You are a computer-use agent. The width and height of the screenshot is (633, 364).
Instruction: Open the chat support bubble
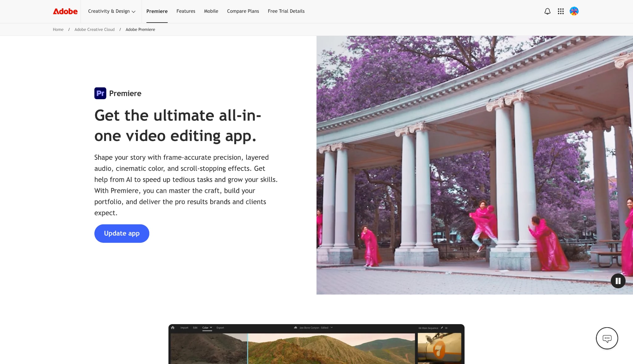pos(607,338)
